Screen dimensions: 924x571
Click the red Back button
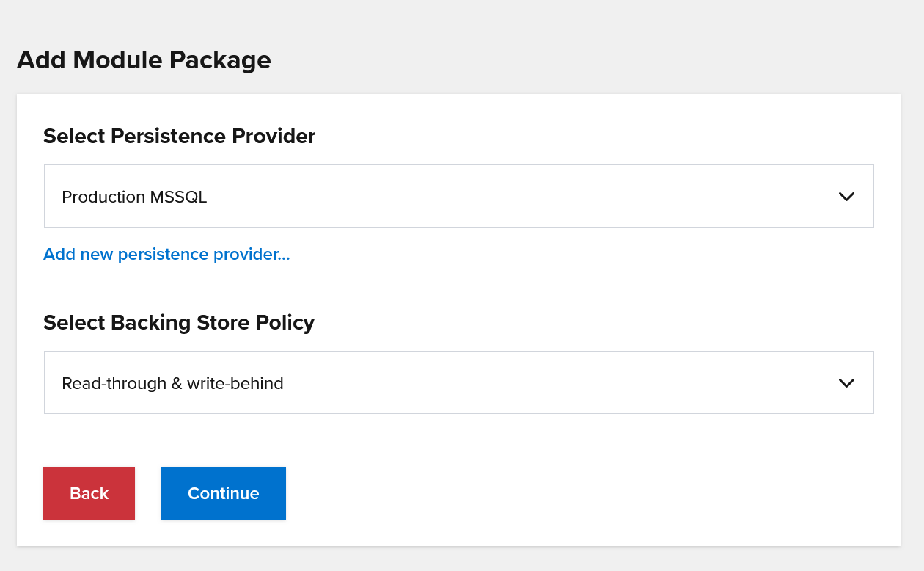point(89,493)
